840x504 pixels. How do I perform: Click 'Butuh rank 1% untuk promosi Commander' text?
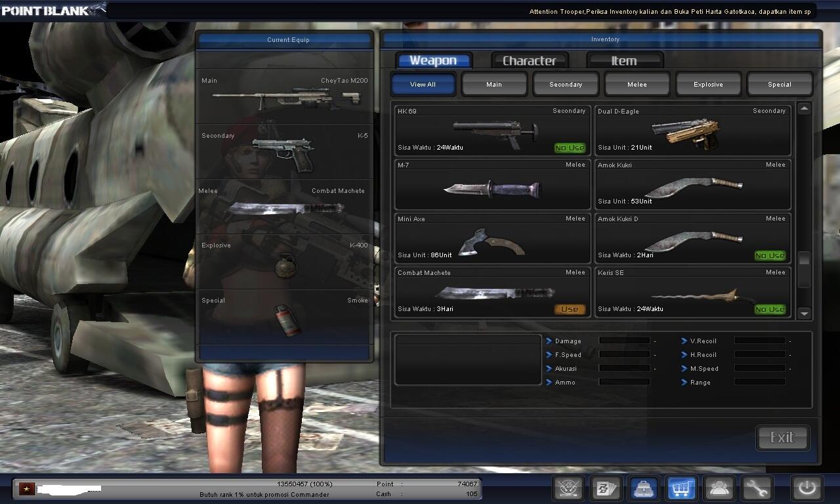(x=264, y=494)
